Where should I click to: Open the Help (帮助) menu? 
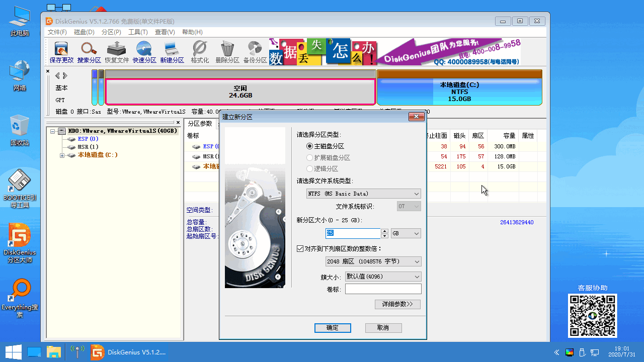(192, 32)
